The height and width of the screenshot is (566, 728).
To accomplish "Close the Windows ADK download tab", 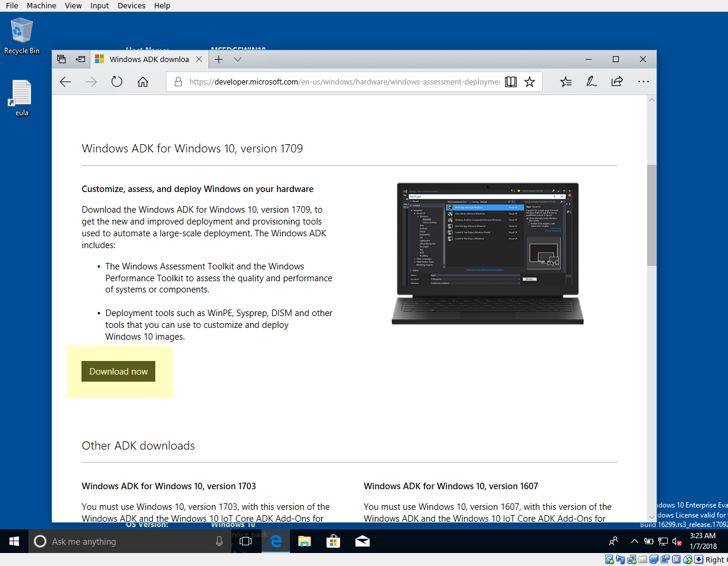I will pyautogui.click(x=199, y=59).
